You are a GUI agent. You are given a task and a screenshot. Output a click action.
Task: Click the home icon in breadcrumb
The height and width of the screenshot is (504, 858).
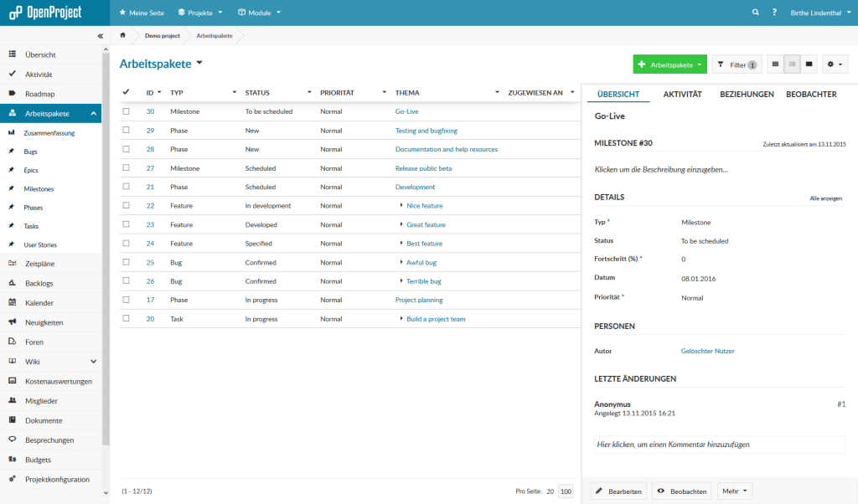[123, 36]
